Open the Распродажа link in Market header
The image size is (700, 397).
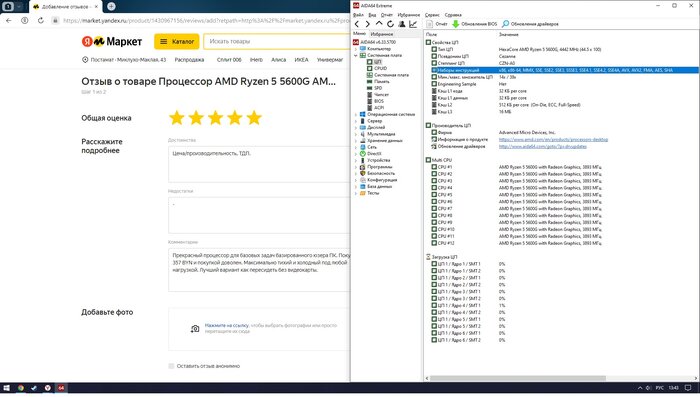tap(189, 60)
